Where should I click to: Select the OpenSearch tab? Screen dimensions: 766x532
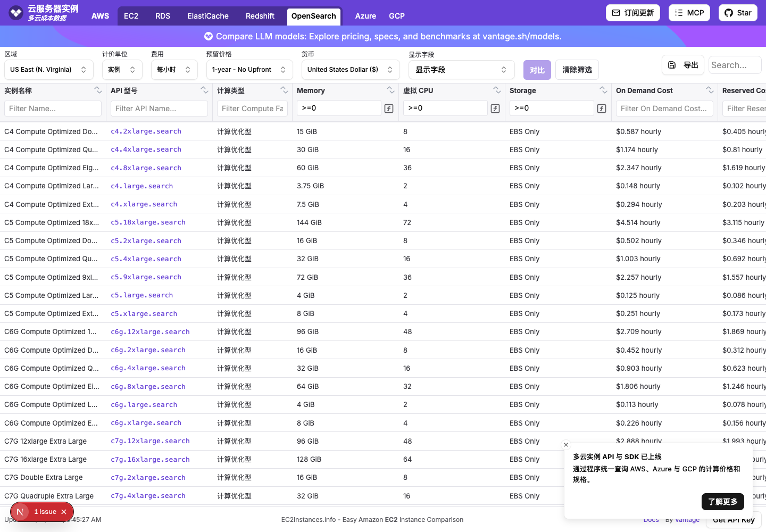click(314, 16)
